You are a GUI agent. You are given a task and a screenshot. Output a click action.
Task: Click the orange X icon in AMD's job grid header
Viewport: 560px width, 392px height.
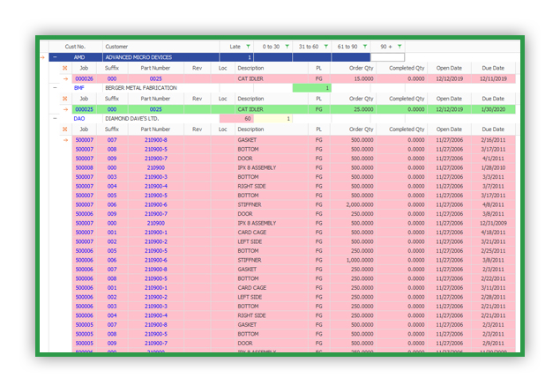(64, 67)
